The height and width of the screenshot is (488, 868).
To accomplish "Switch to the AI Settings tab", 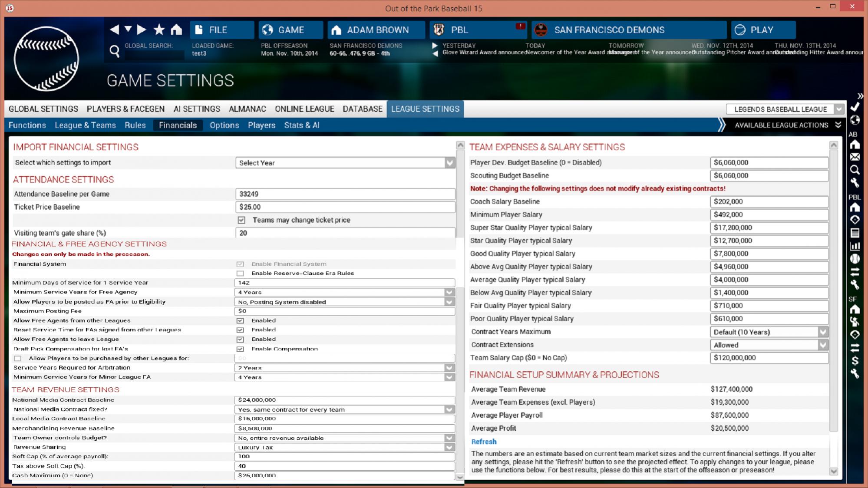I will (x=197, y=109).
